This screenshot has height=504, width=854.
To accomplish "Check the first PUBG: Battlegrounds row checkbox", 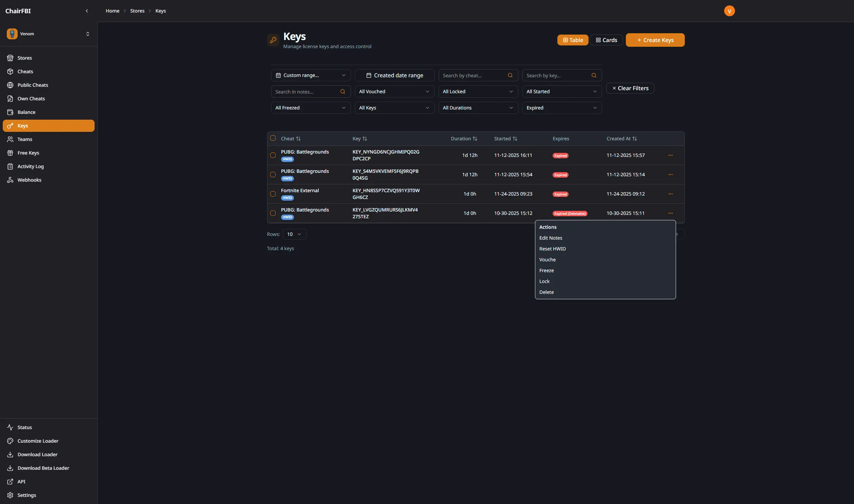I will point(273,155).
